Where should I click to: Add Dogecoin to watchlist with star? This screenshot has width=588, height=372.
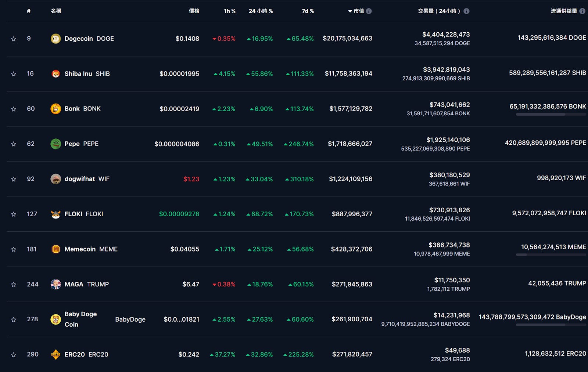coord(14,39)
